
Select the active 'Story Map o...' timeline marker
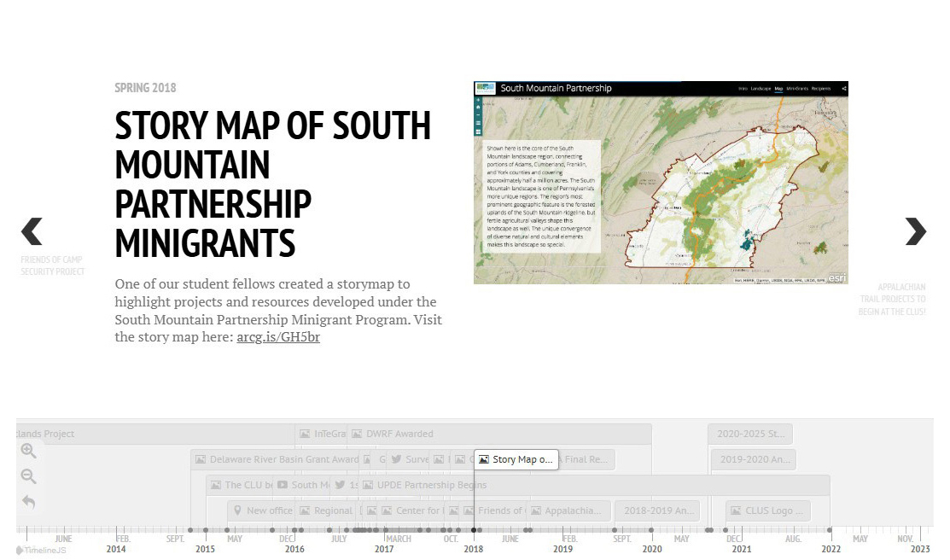[516, 459]
